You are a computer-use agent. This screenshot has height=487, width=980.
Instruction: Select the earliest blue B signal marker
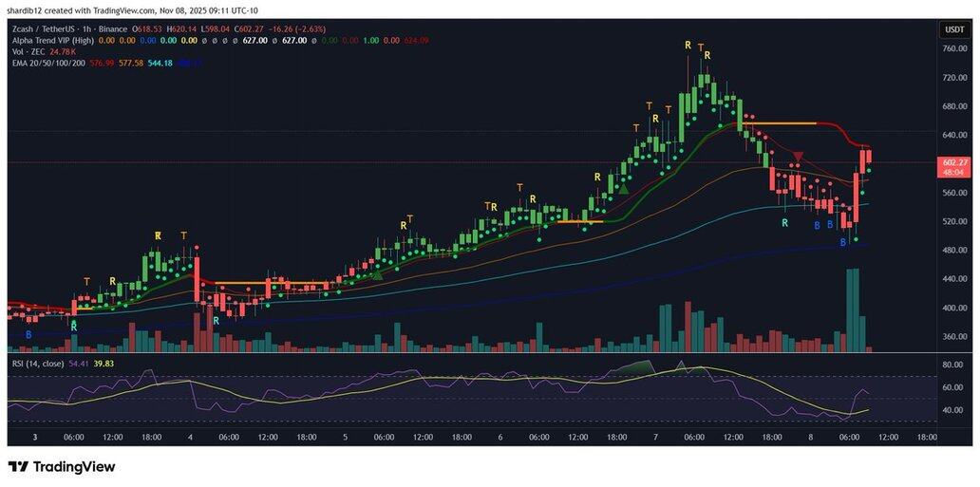click(x=28, y=335)
